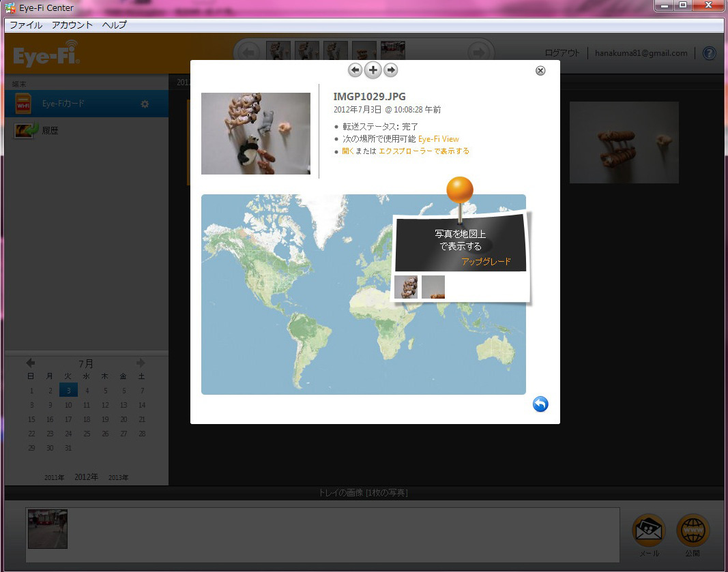Open the ファイル menu
728x572 pixels.
[26, 25]
